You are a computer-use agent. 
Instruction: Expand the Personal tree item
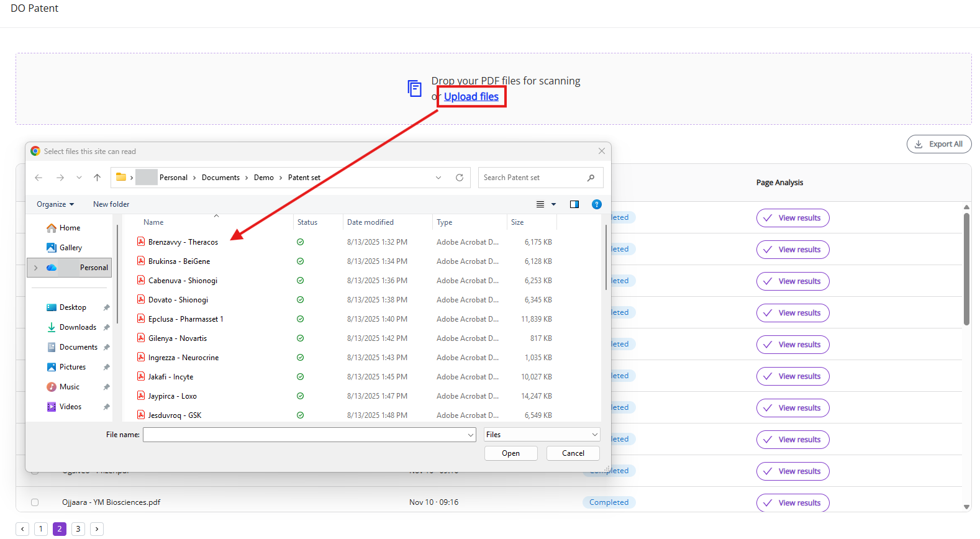36,268
